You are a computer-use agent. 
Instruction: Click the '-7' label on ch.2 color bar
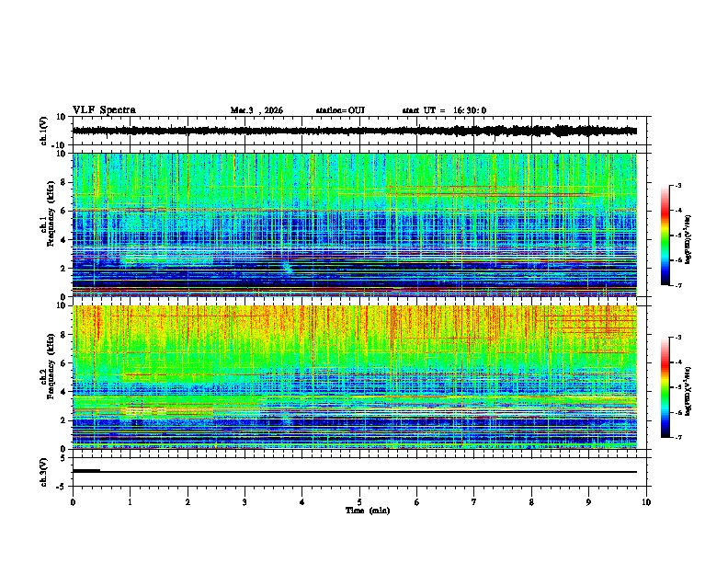click(x=678, y=437)
